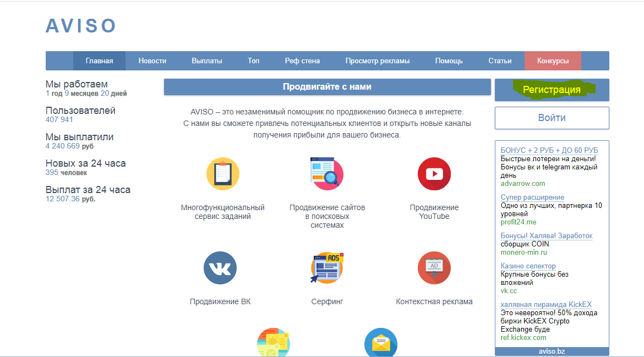Open the task service clipboard icon

[x=222, y=174]
